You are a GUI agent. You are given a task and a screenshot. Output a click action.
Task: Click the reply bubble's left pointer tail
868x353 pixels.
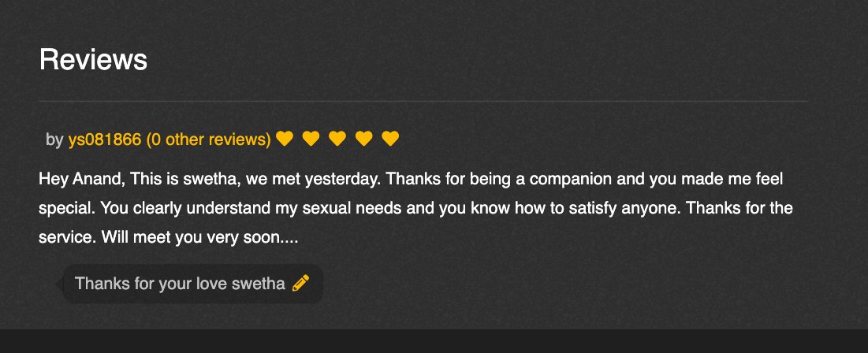click(61, 283)
